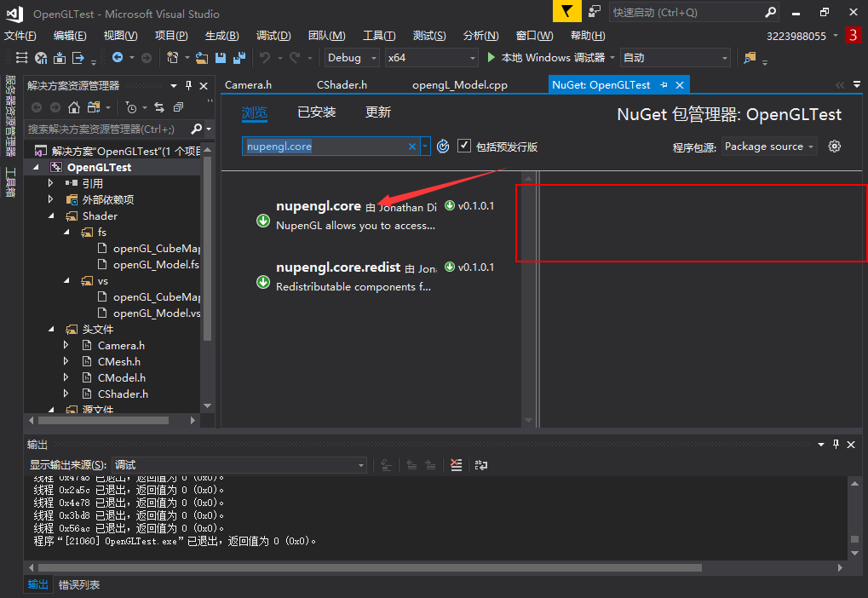Clear the nupengl.core search text
The width and height of the screenshot is (868, 598).
[x=412, y=147]
